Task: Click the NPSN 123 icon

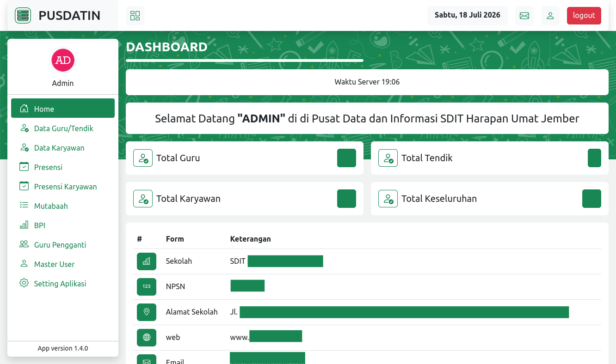Action: click(147, 286)
